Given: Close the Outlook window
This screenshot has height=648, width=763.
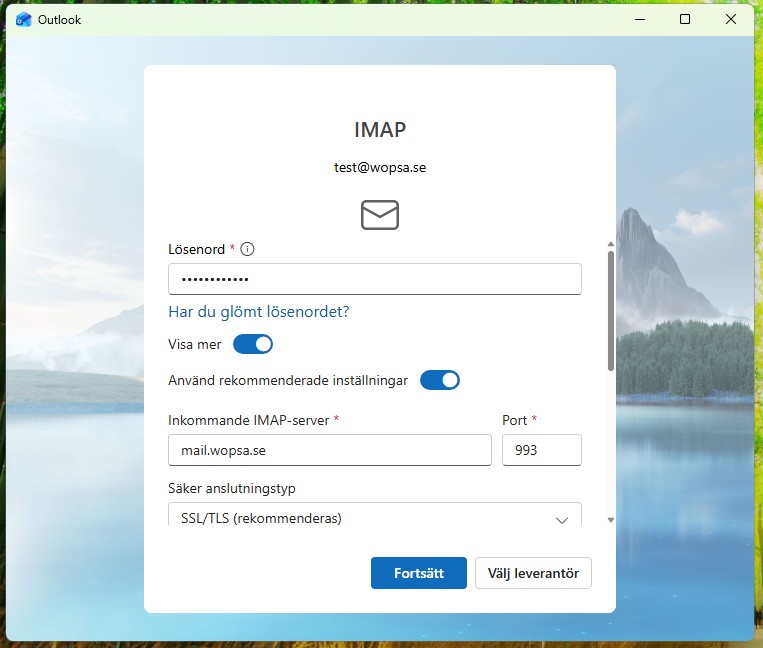Looking at the screenshot, I should point(731,19).
